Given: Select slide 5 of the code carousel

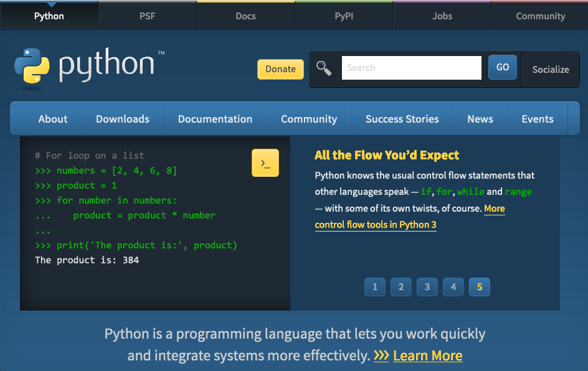Looking at the screenshot, I should (x=480, y=287).
